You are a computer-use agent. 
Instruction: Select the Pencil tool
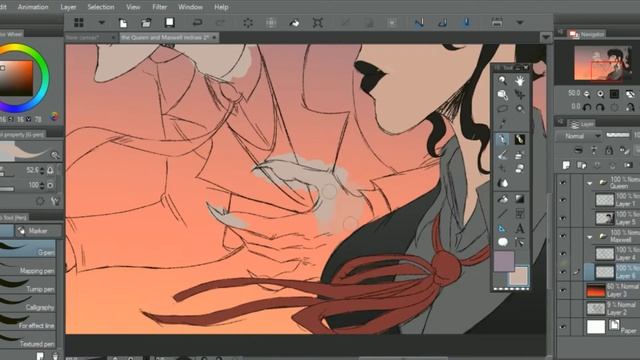(520, 140)
